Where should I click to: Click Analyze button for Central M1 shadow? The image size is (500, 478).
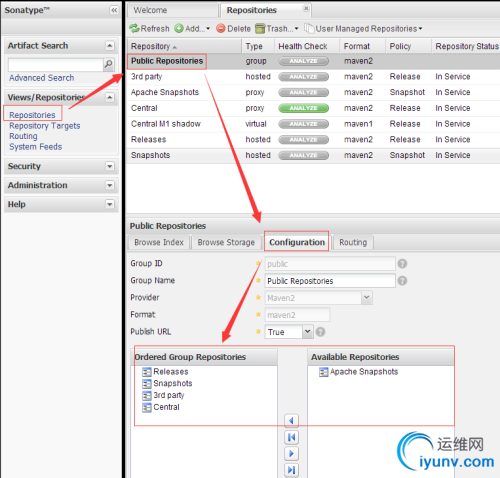click(303, 124)
